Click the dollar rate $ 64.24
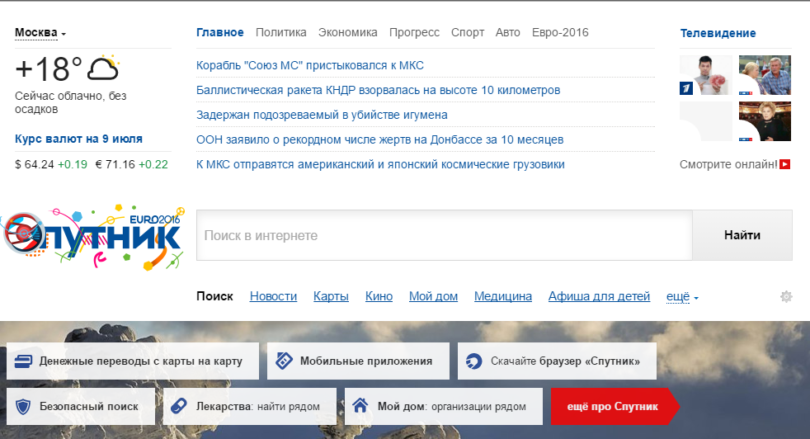810x439 pixels. [34, 164]
